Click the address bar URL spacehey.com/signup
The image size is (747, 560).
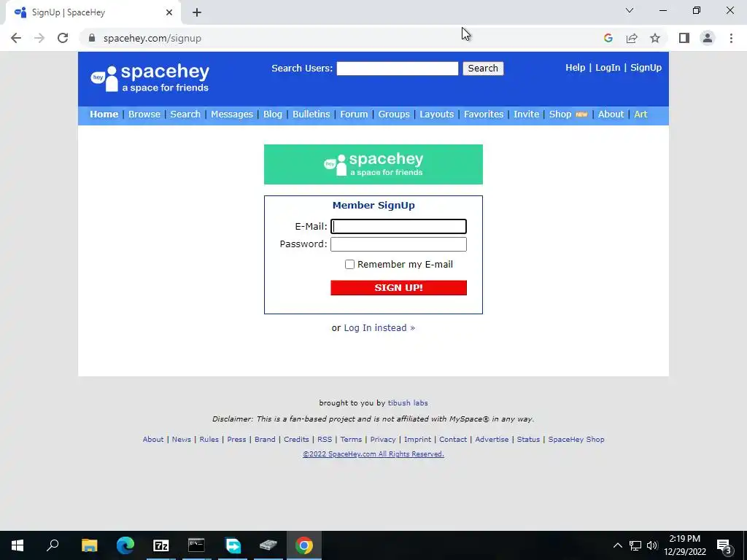pos(152,38)
